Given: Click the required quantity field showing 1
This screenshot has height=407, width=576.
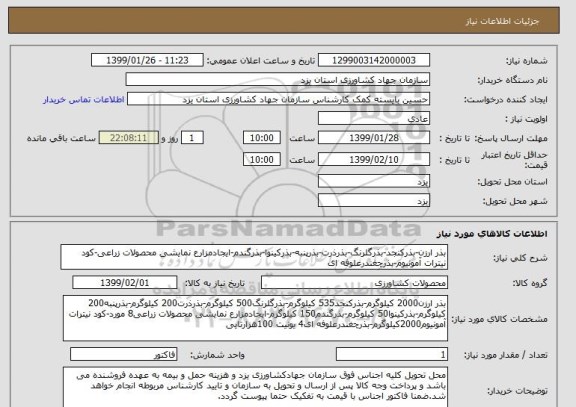Looking at the screenshot, I should pos(392,354).
